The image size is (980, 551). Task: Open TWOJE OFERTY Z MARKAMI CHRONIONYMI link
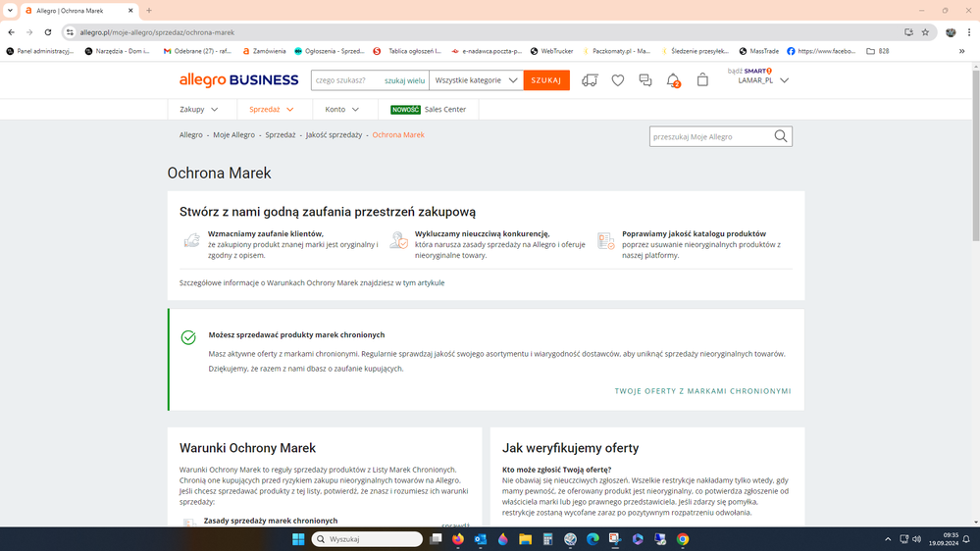pos(702,391)
